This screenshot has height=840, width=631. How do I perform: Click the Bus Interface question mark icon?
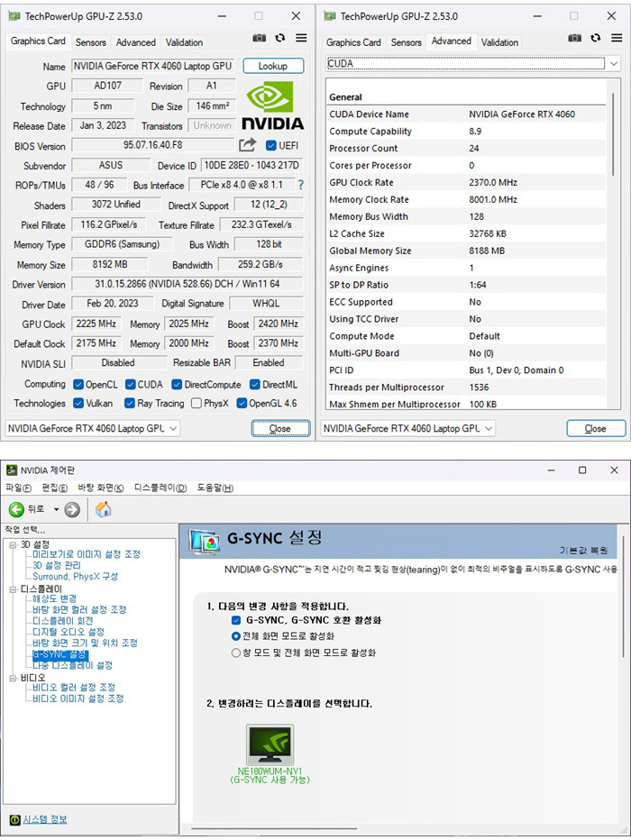tap(301, 185)
